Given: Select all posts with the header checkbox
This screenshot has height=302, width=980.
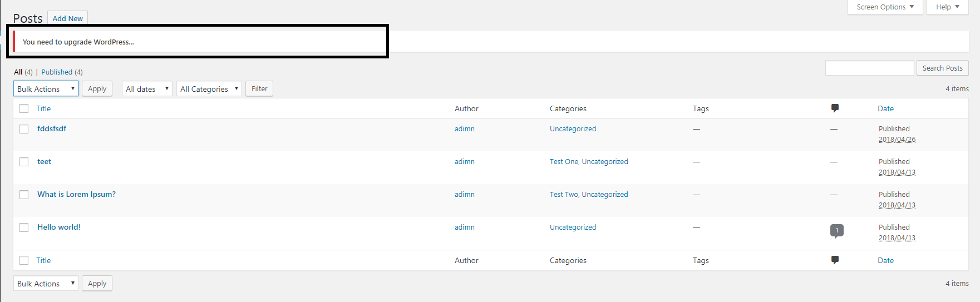Looking at the screenshot, I should [x=24, y=108].
